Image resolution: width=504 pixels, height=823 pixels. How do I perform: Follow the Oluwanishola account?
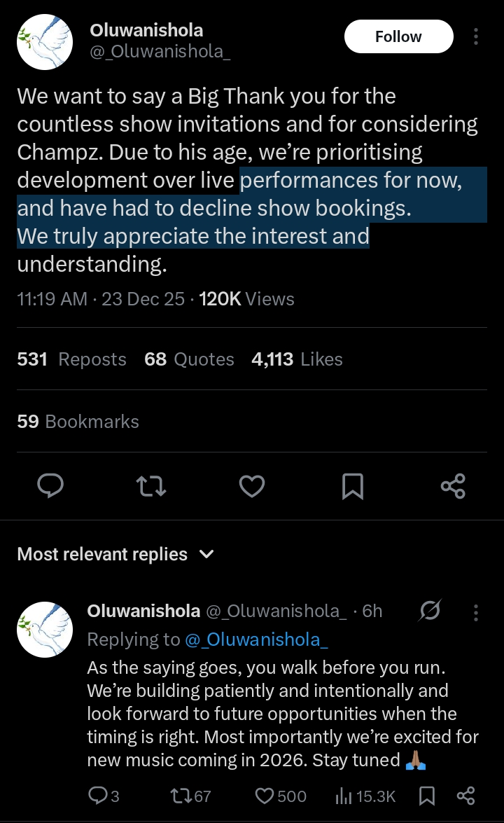click(x=398, y=36)
